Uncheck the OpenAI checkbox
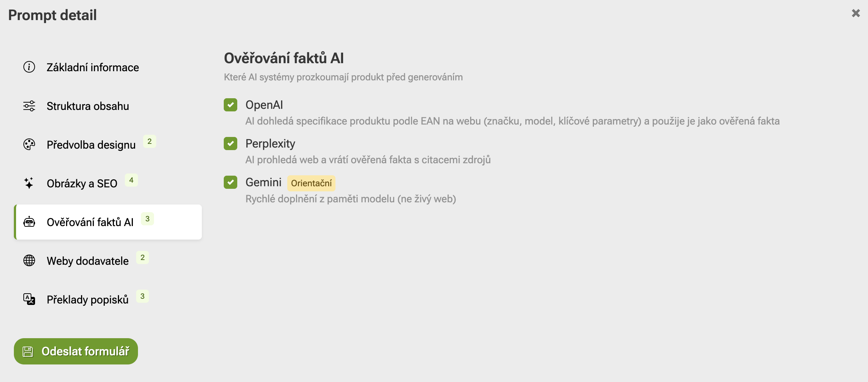 click(x=231, y=105)
